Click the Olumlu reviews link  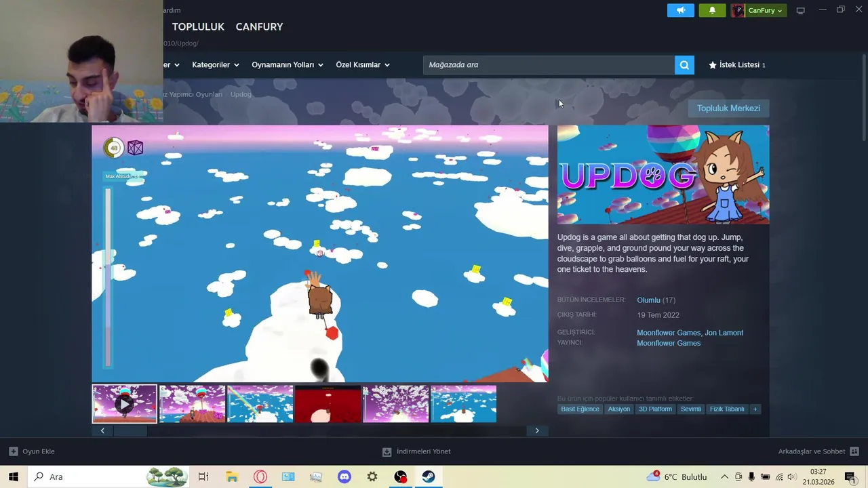[x=648, y=300]
